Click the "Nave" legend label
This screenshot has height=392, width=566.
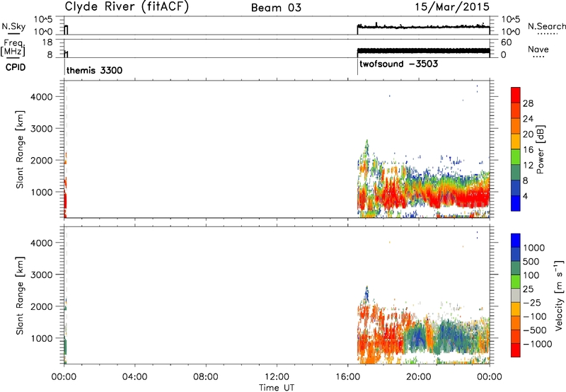tap(538, 49)
